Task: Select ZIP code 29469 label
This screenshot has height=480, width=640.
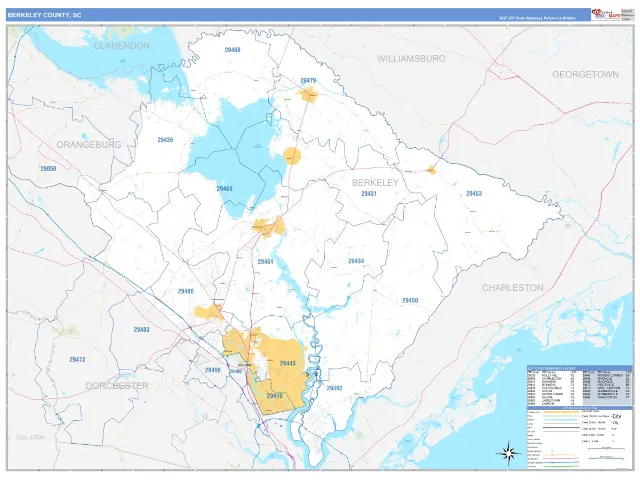Action: click(x=224, y=189)
